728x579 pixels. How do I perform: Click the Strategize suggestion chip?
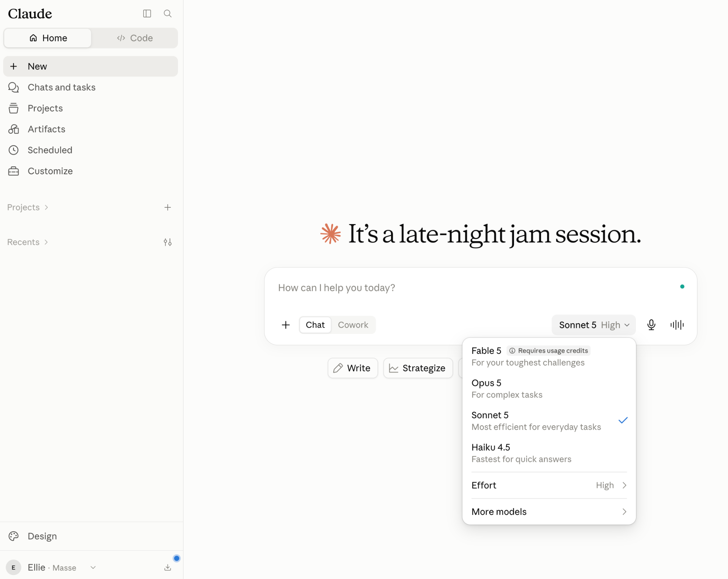pos(418,368)
